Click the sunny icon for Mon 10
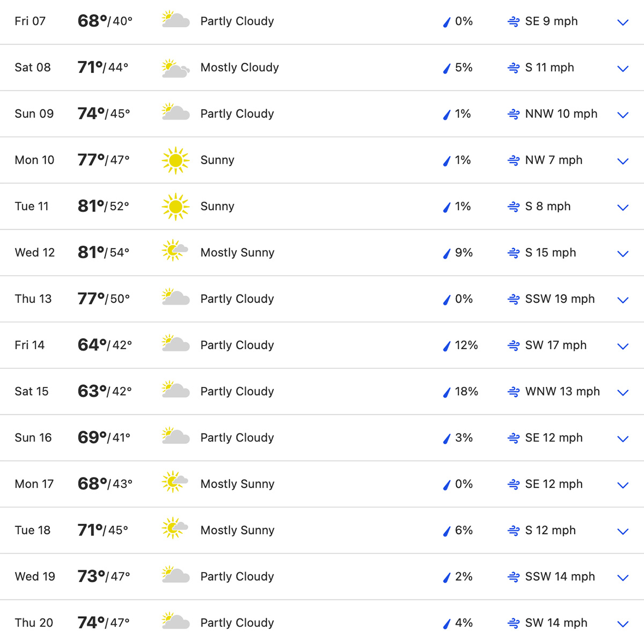 point(175,160)
